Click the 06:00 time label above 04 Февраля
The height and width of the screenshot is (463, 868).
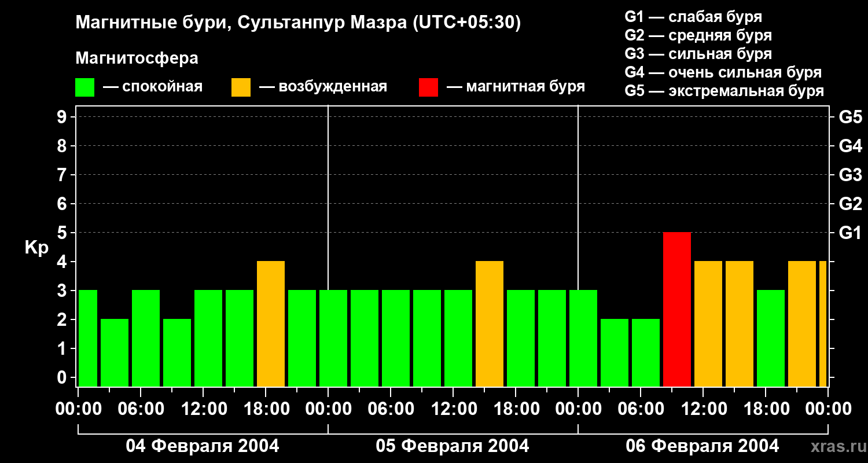tap(141, 409)
